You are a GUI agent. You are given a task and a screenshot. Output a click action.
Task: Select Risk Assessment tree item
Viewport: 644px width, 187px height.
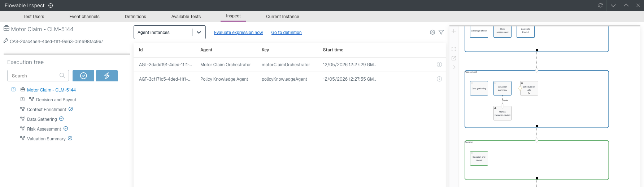point(44,129)
